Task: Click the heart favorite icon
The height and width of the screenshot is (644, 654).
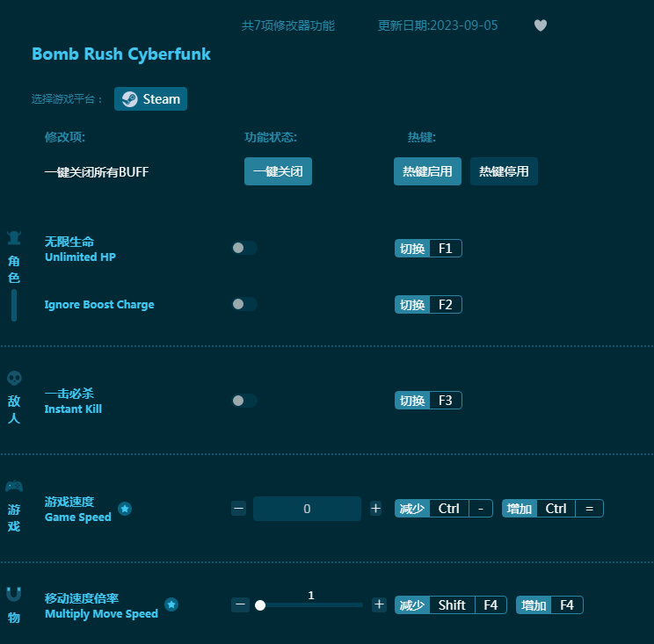Action: coord(541,25)
